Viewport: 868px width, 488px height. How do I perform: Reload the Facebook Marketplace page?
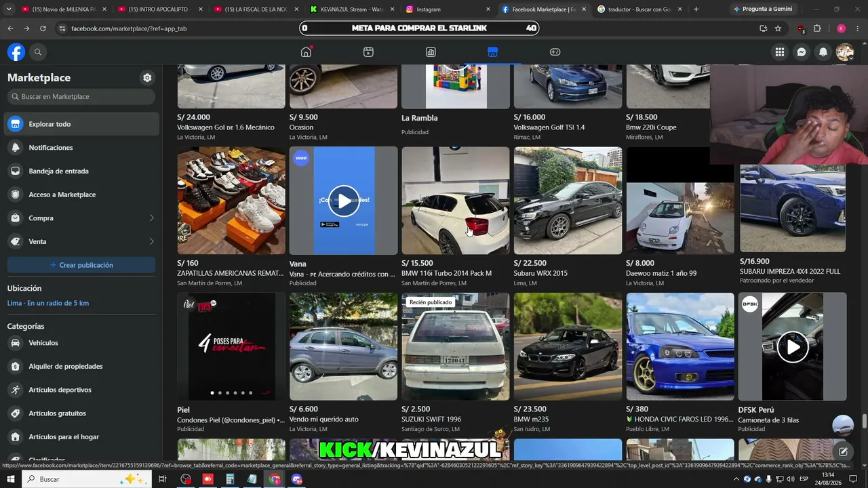(43, 28)
